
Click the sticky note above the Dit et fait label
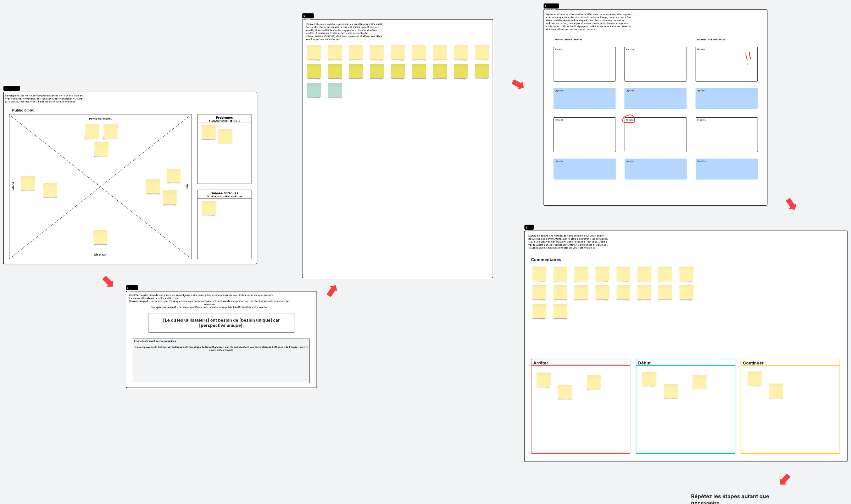[x=100, y=237]
